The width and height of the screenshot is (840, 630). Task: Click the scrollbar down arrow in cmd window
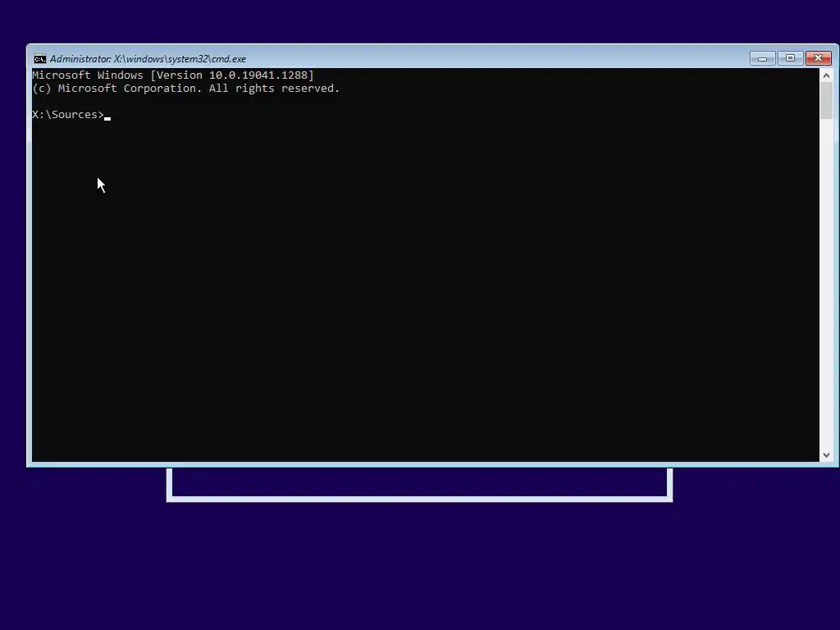click(826, 454)
